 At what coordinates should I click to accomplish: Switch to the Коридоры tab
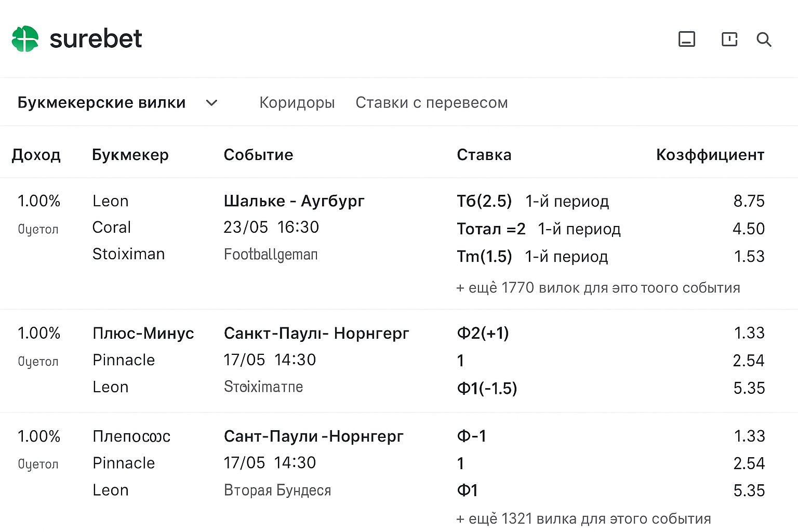(x=297, y=102)
